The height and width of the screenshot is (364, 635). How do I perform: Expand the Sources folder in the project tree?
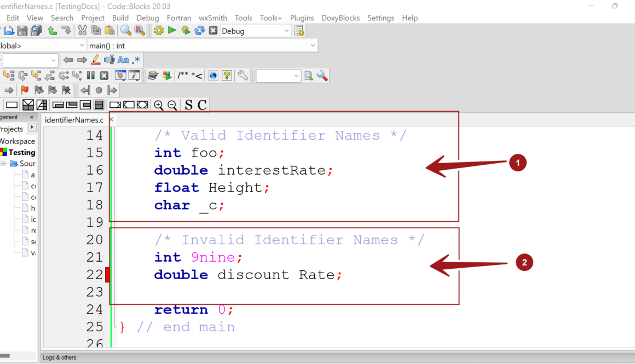pos(17,163)
